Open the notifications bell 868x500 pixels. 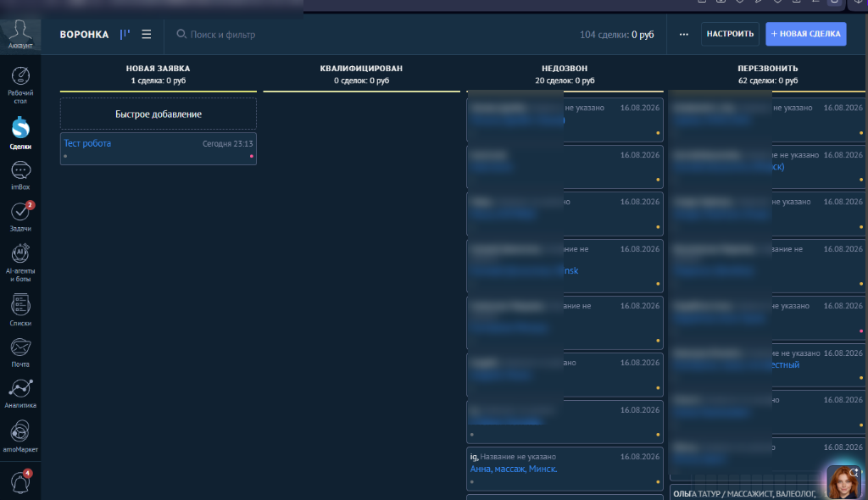(20, 481)
